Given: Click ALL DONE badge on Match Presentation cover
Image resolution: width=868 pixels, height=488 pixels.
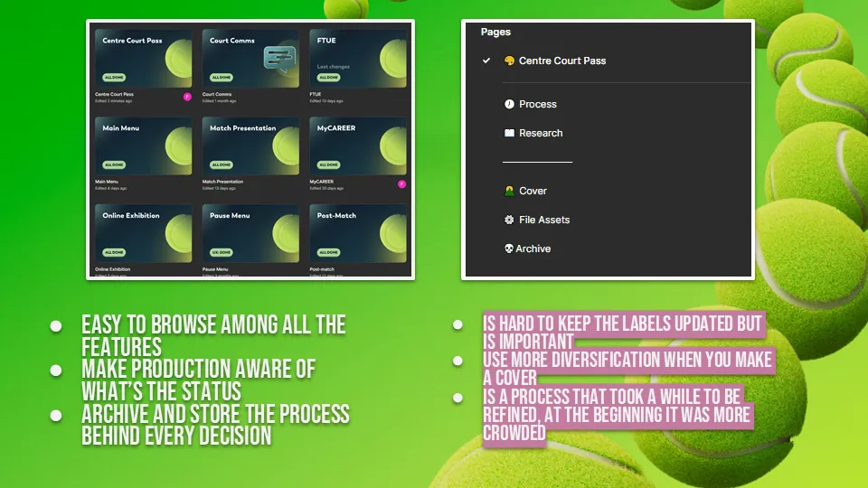Looking at the screenshot, I should [x=222, y=164].
